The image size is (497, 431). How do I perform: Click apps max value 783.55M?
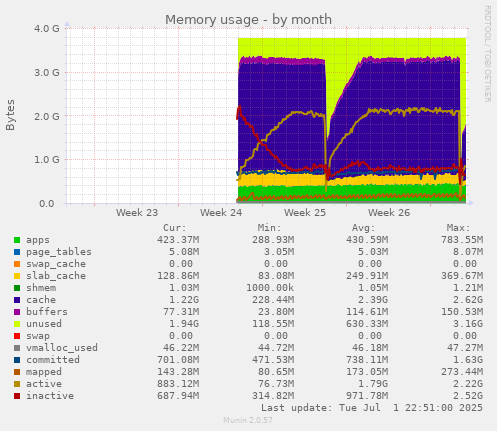(x=462, y=240)
